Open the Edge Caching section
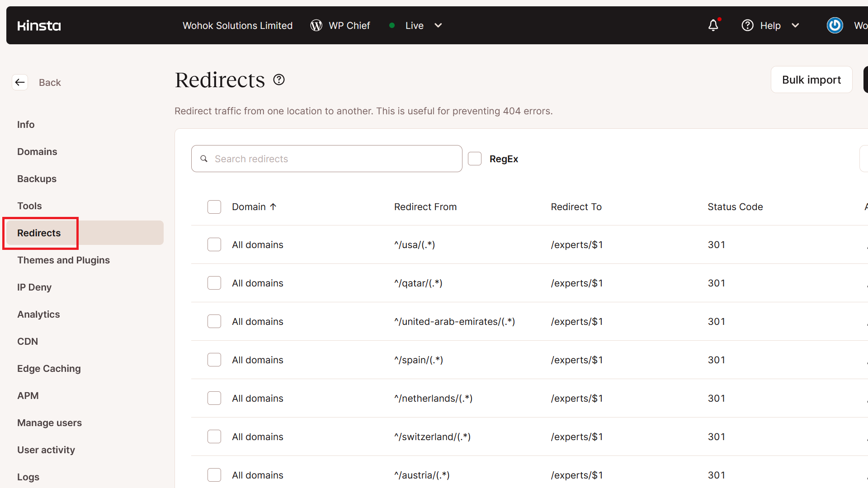 [x=49, y=368]
